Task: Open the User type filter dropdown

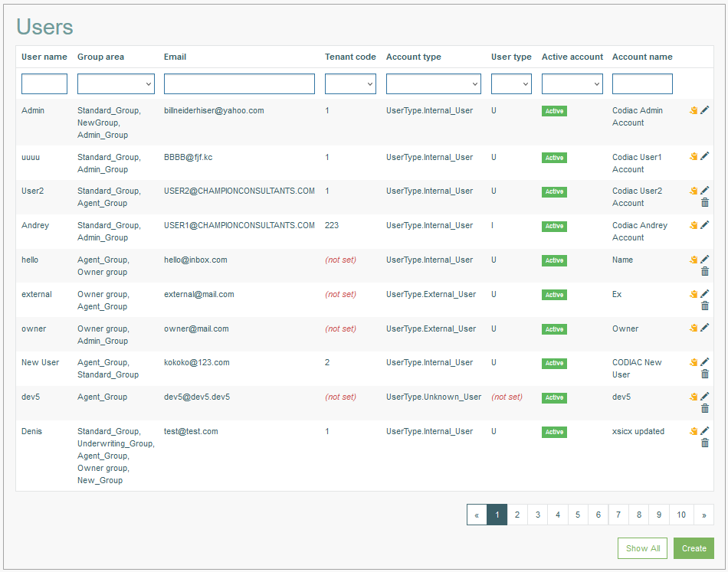Action: click(511, 84)
